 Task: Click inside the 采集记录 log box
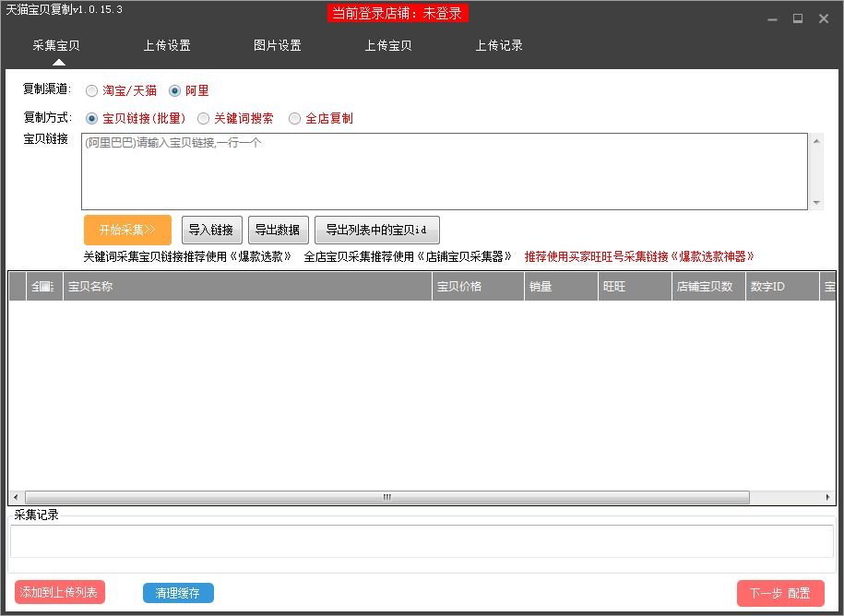coord(422,541)
